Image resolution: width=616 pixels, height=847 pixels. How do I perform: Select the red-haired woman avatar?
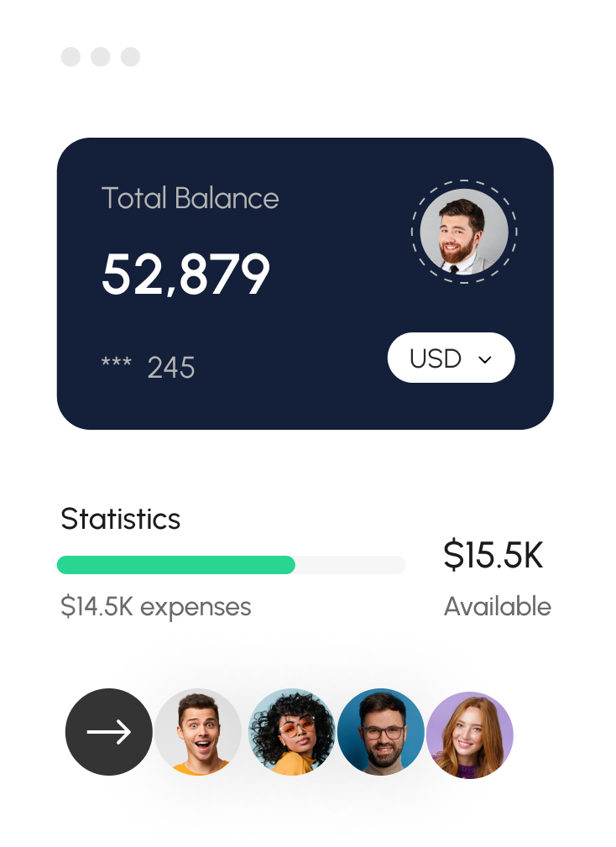coord(470,735)
